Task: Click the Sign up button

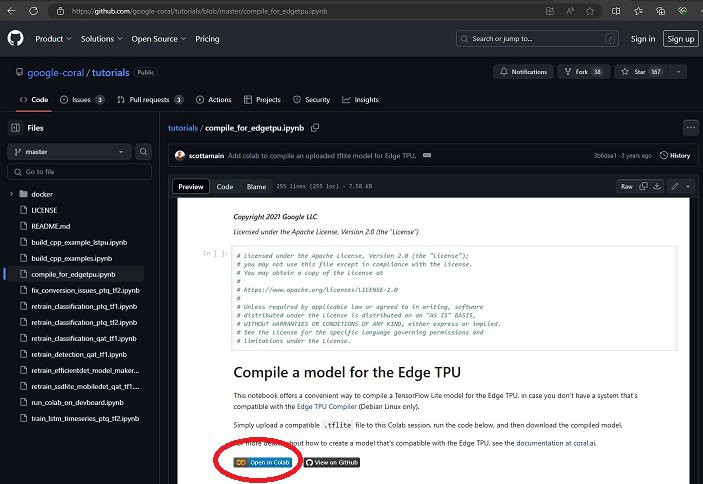Action: coord(681,39)
